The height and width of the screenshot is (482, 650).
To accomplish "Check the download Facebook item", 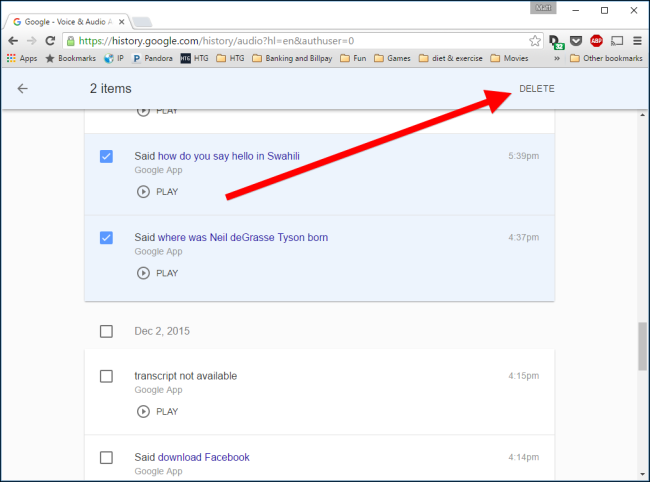I will click(x=106, y=457).
